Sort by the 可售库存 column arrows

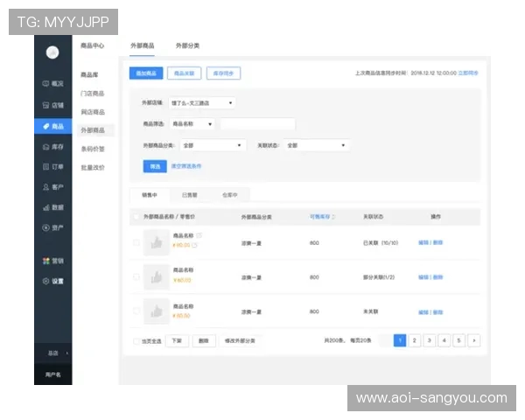pos(333,217)
